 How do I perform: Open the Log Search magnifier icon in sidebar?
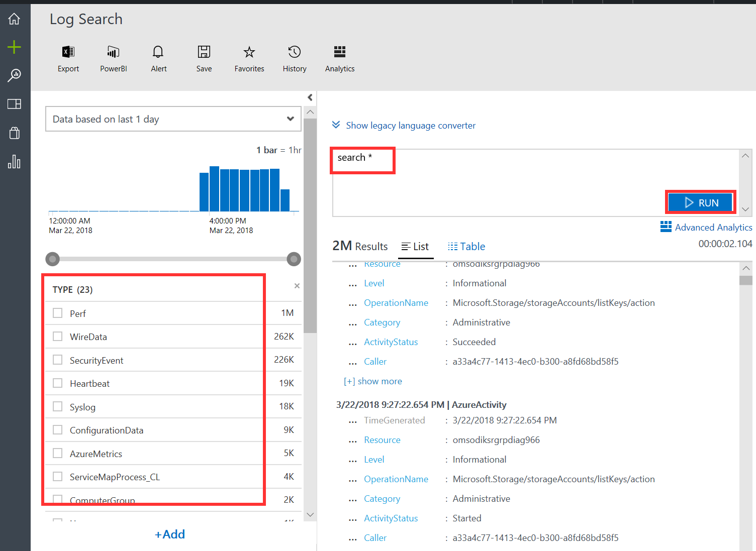click(14, 75)
